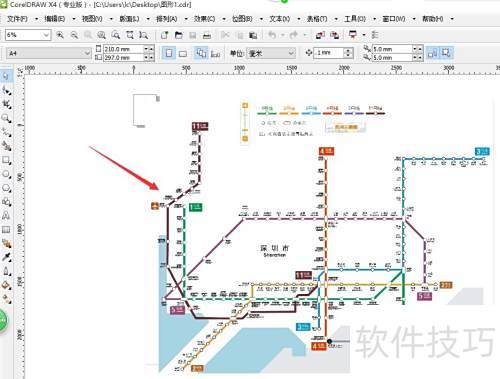Open the 6% zoom level dropdown
The width and height of the screenshot is (500, 379).
click(46, 35)
